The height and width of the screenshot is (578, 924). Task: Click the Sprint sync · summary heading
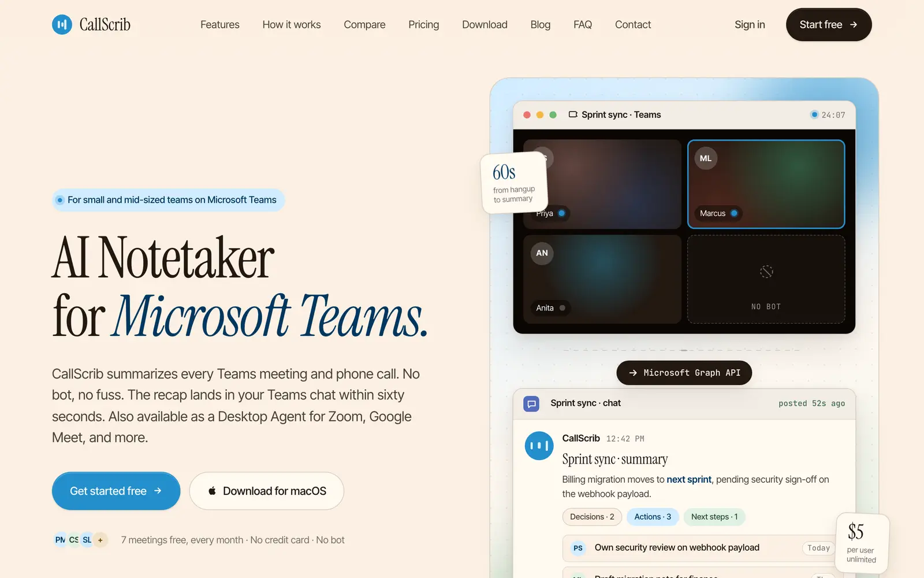click(615, 460)
